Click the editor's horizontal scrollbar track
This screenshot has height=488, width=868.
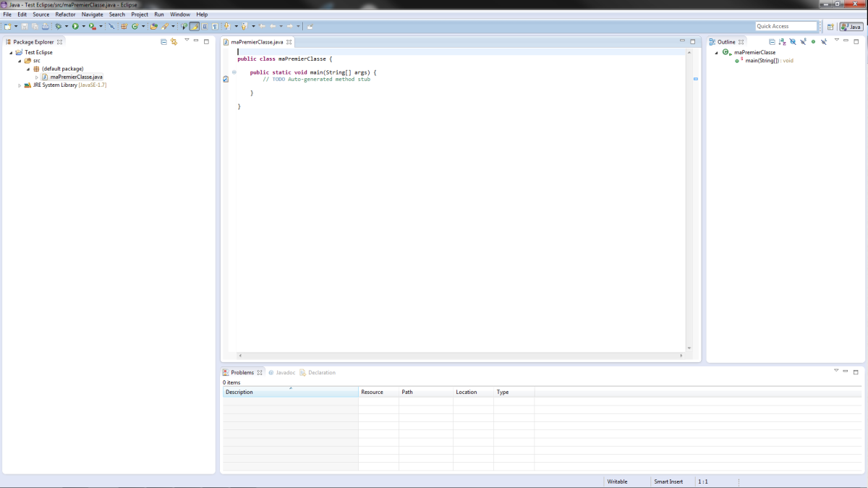point(459,356)
